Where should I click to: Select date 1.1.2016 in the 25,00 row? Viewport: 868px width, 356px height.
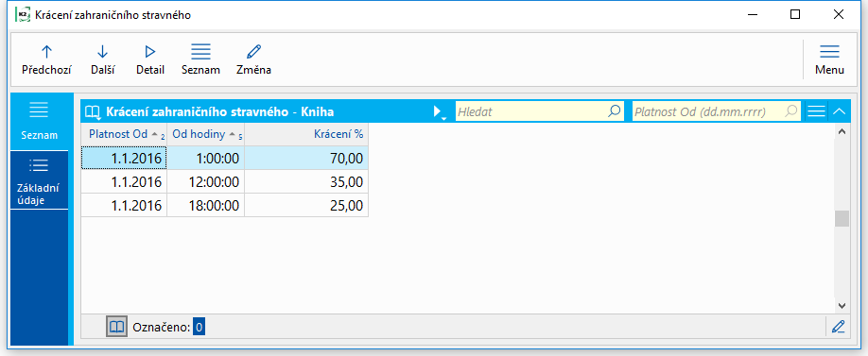coord(124,206)
